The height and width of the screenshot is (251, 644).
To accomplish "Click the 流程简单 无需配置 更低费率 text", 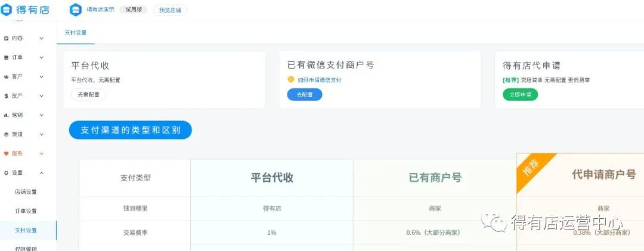I will (x=556, y=80).
